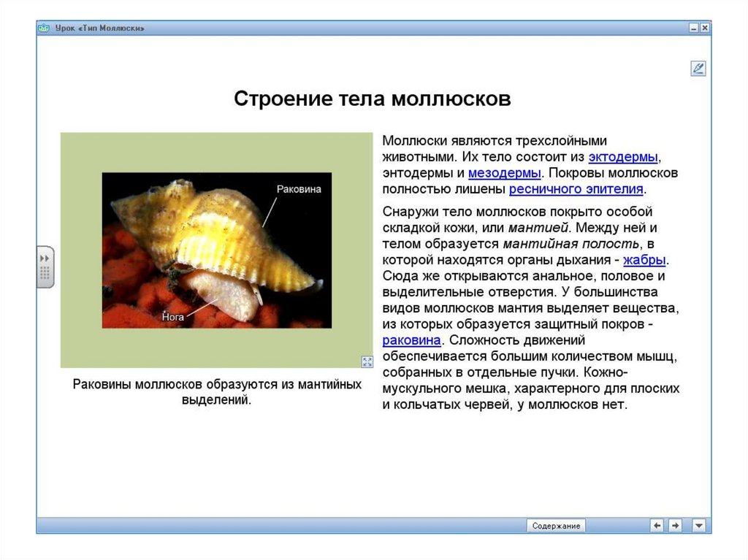Open the notes pencil icon
Screen dimensions: 748x560
click(698, 69)
